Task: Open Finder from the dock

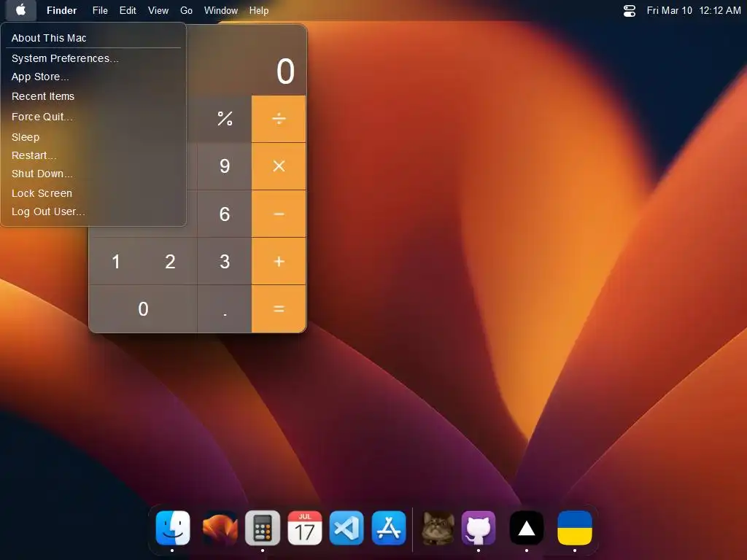Action: click(172, 528)
